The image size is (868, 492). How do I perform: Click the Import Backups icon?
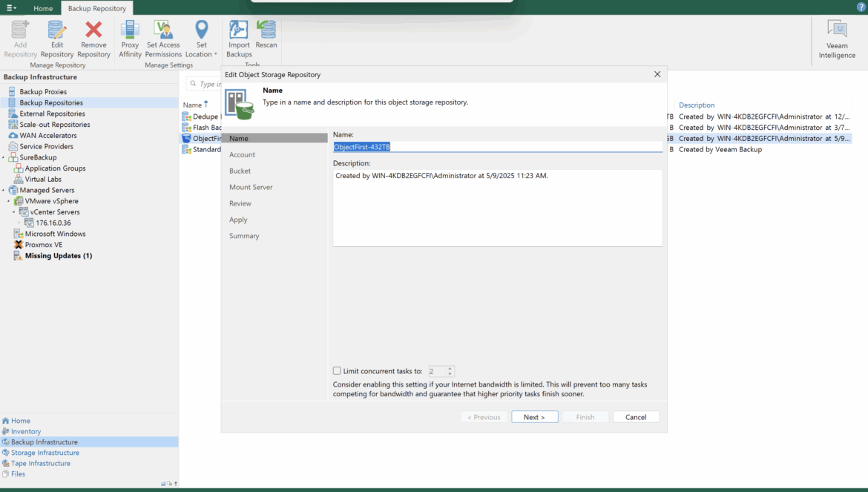tap(239, 30)
